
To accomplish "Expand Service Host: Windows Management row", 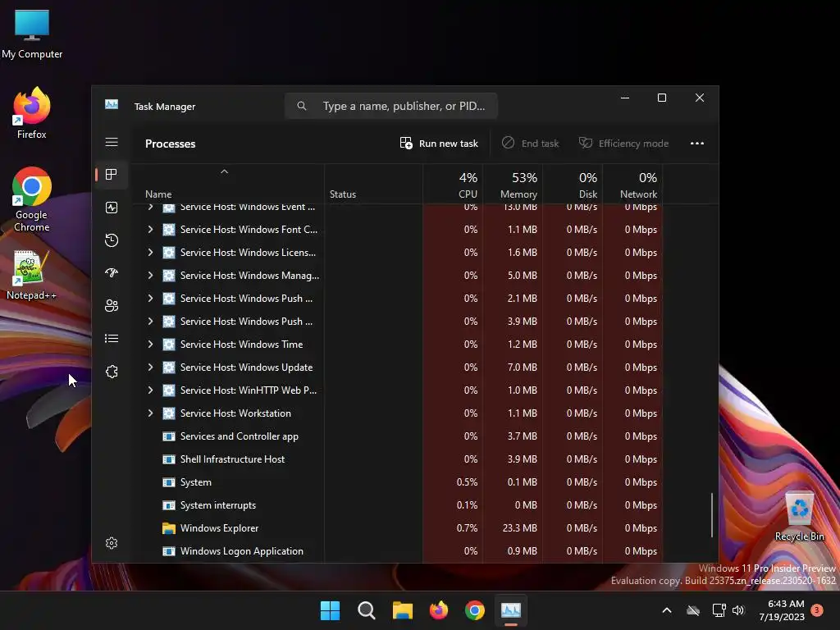I will coord(151,276).
